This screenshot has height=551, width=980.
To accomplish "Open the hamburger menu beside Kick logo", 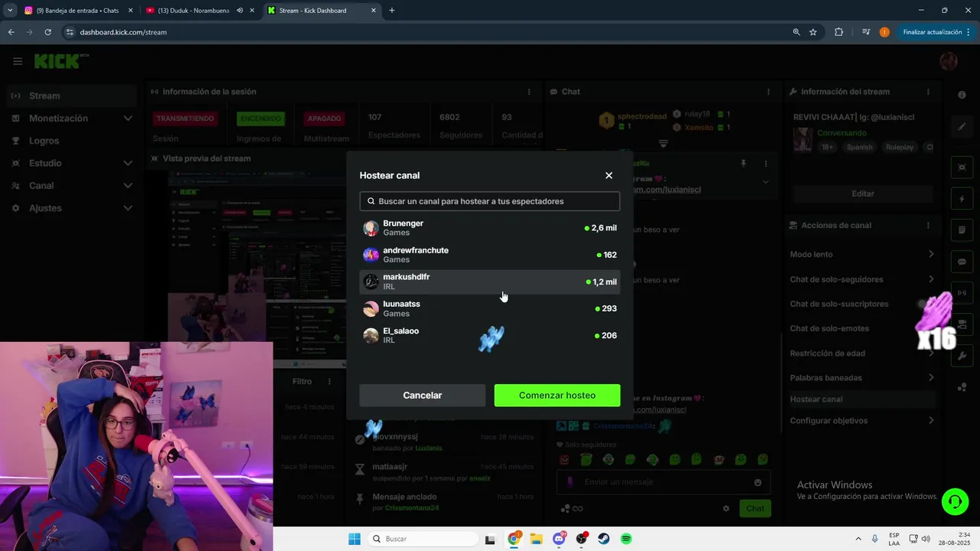I will point(18,61).
